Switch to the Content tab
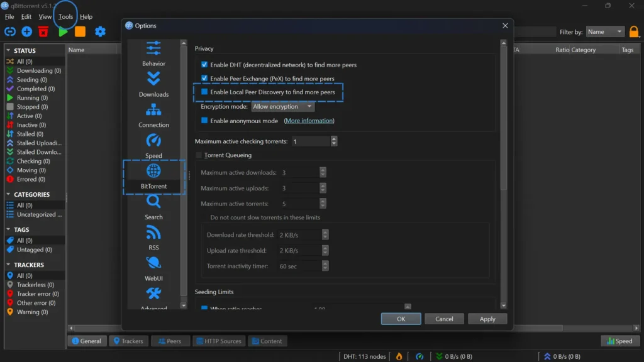The height and width of the screenshot is (362, 644). pos(267,341)
